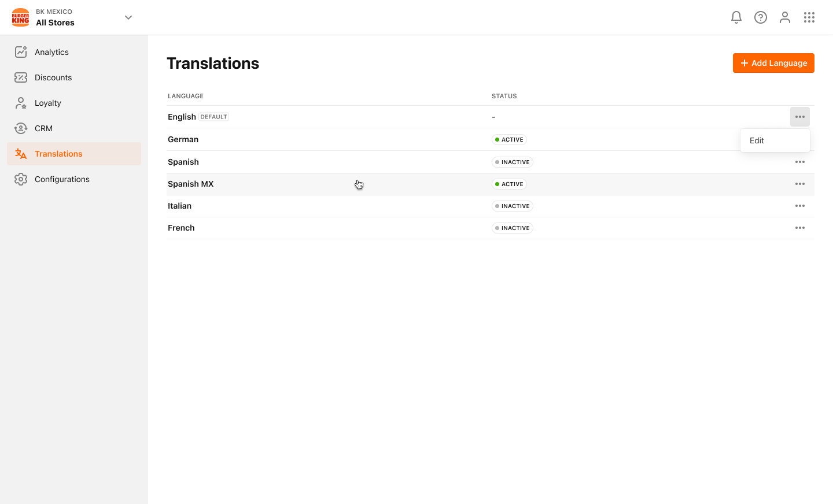Click the CRM icon in sidebar
This screenshot has height=504, width=833.
(x=21, y=128)
